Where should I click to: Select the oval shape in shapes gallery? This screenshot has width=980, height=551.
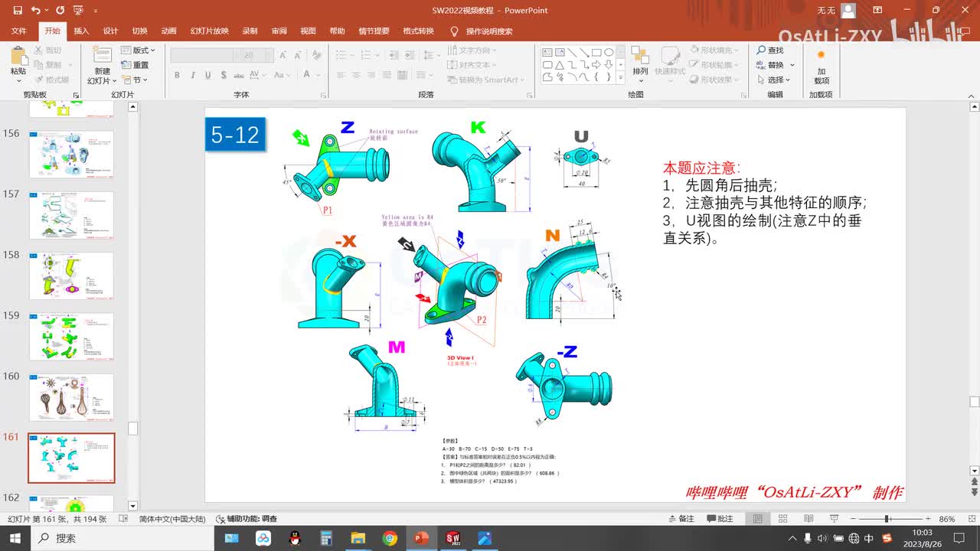tap(609, 52)
